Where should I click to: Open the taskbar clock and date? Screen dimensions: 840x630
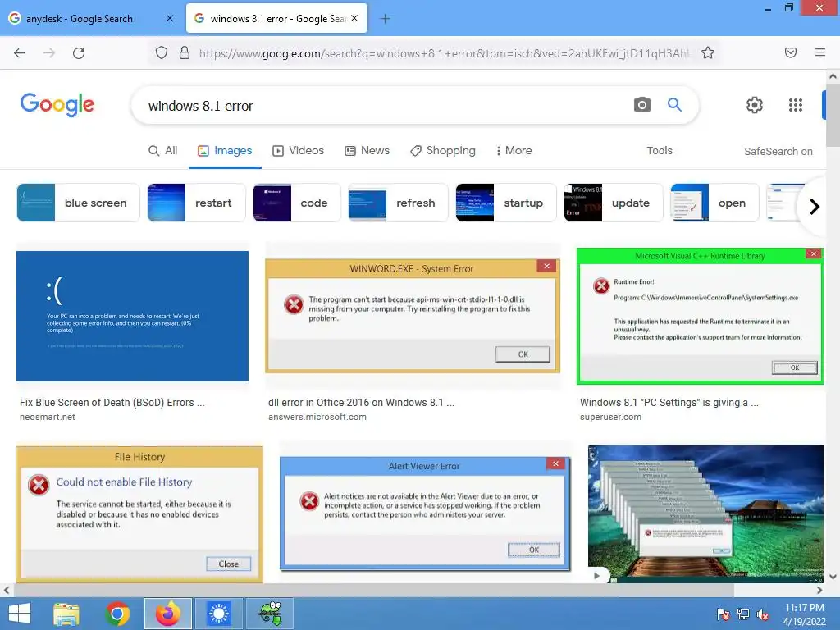[805, 614]
